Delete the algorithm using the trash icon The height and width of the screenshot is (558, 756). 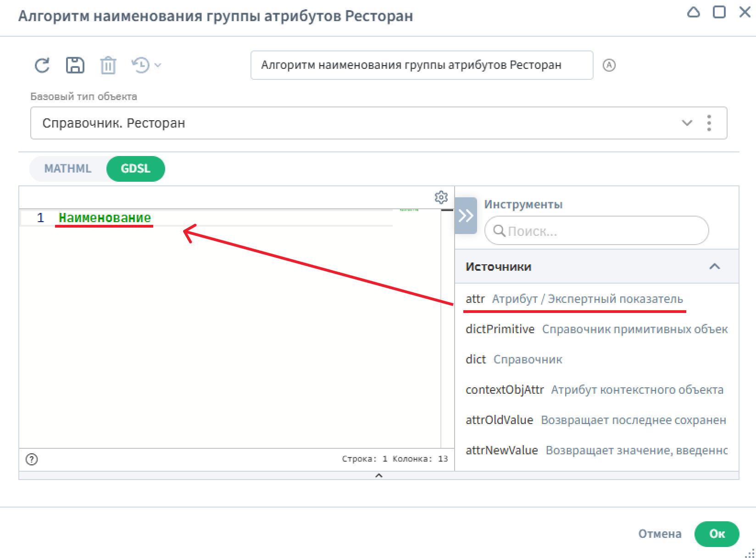pos(108,65)
